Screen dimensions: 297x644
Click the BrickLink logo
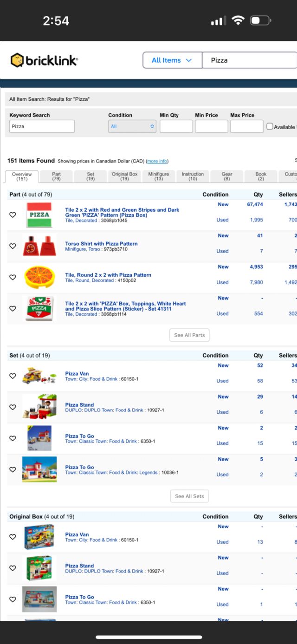[45, 60]
